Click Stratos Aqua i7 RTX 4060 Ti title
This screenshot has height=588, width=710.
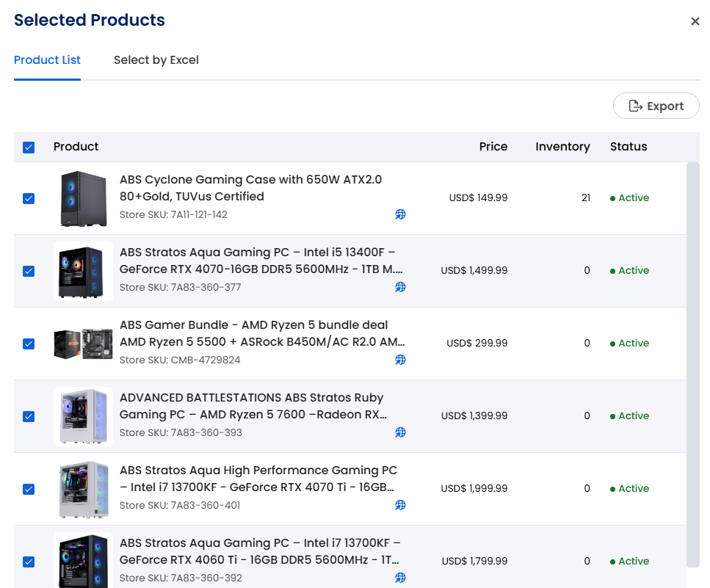[260, 551]
